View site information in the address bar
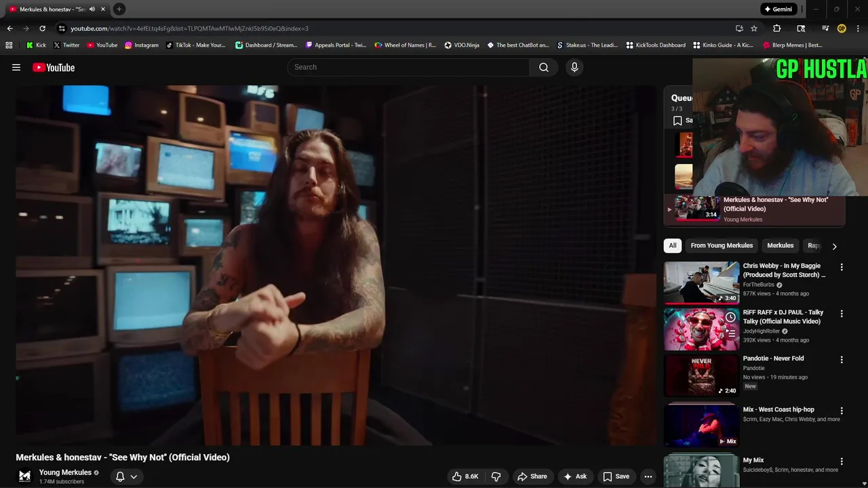868x488 pixels. (x=62, y=28)
